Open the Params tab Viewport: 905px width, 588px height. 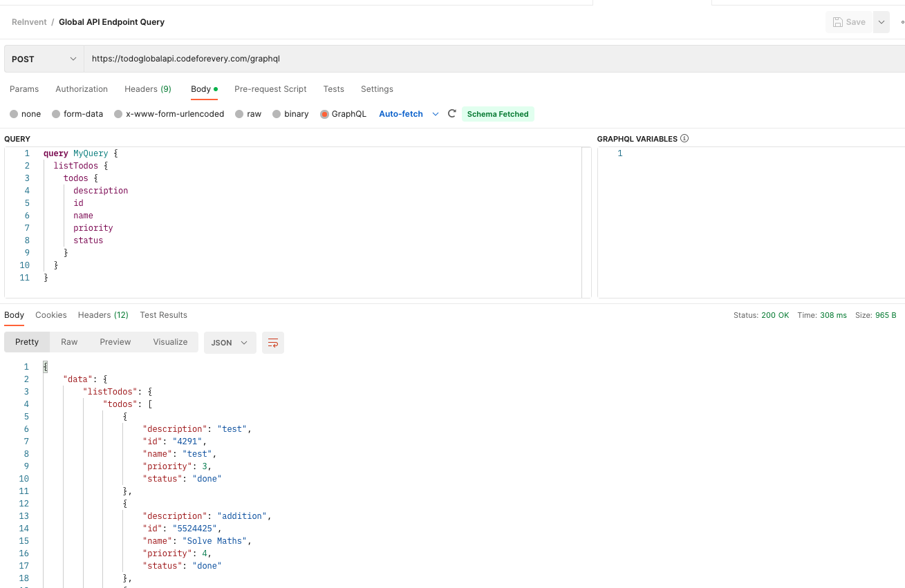[24, 89]
